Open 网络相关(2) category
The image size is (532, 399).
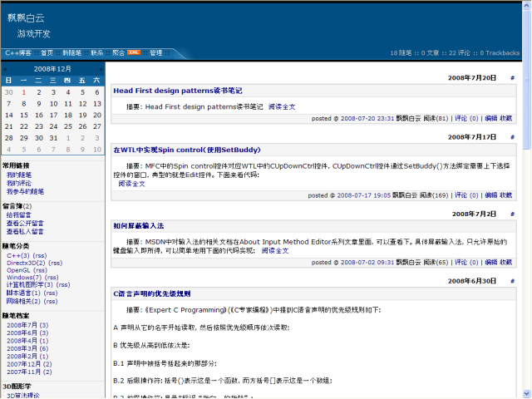click(23, 301)
